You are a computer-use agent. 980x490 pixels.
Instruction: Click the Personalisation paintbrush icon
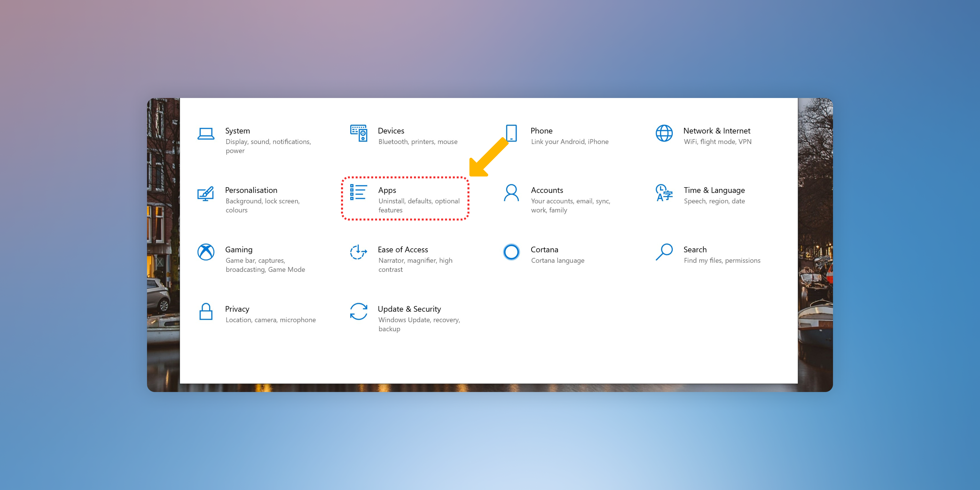click(x=206, y=193)
